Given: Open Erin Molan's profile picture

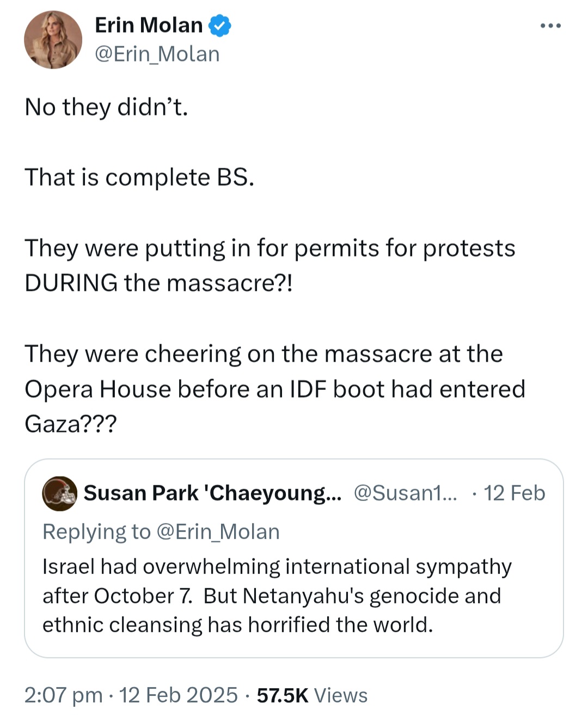Looking at the screenshot, I should pyautogui.click(x=53, y=40).
